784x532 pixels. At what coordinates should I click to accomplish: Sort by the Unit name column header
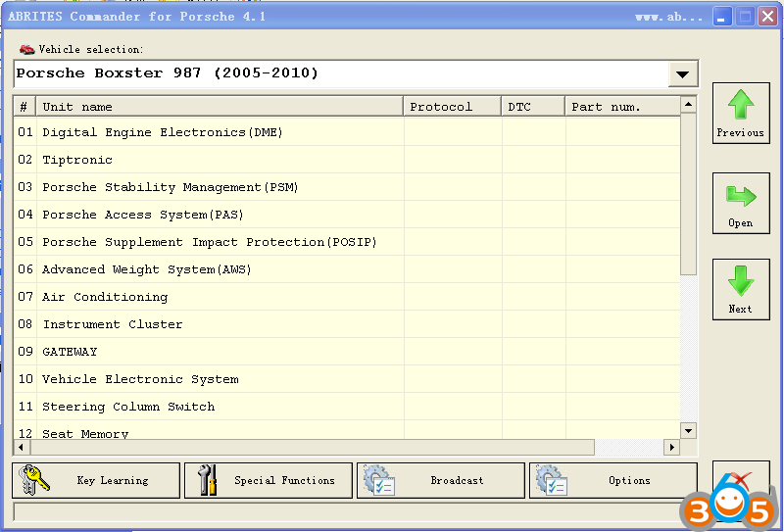pyautogui.click(x=220, y=107)
